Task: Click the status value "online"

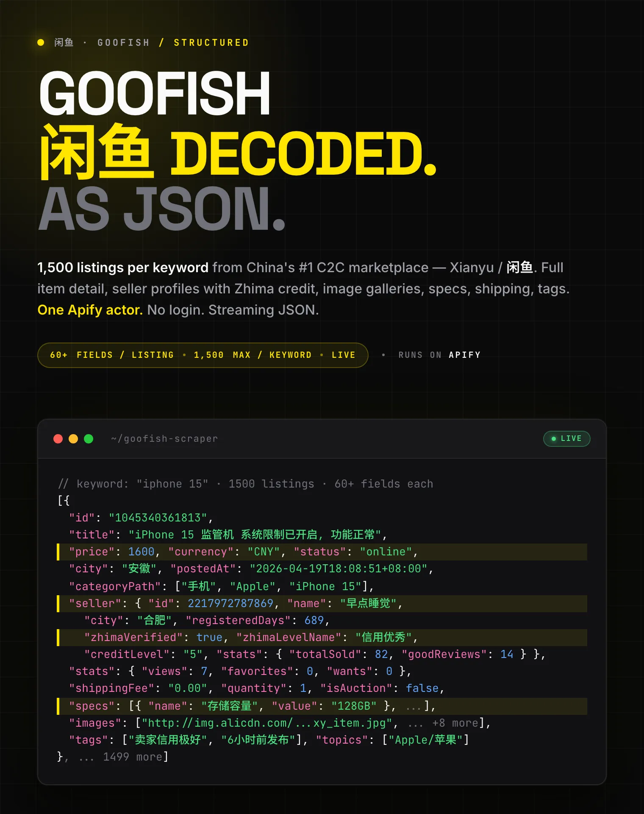Action: click(x=386, y=552)
